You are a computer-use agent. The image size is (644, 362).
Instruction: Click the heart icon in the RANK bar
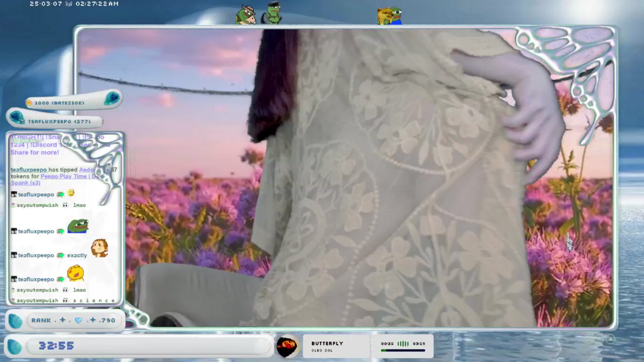click(78, 320)
